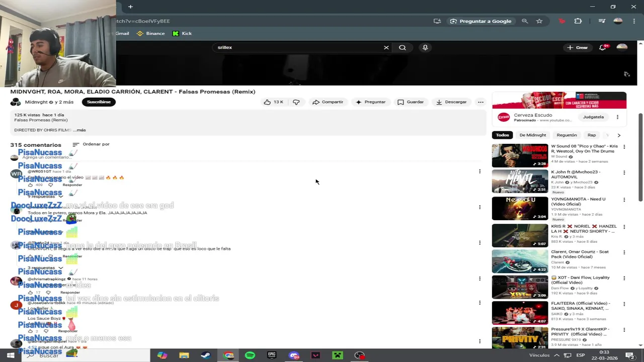
Task: Expand the description with ...más
Action: [x=79, y=130]
